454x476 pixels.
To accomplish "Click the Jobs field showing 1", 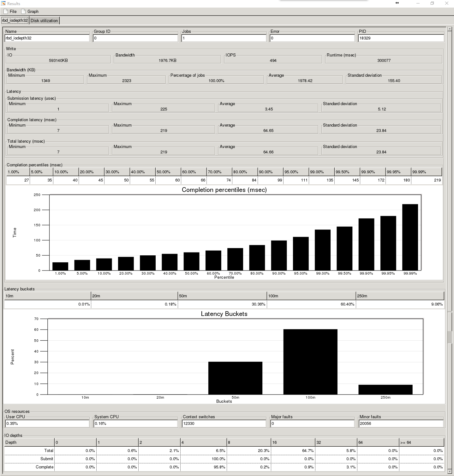I will click(x=224, y=38).
